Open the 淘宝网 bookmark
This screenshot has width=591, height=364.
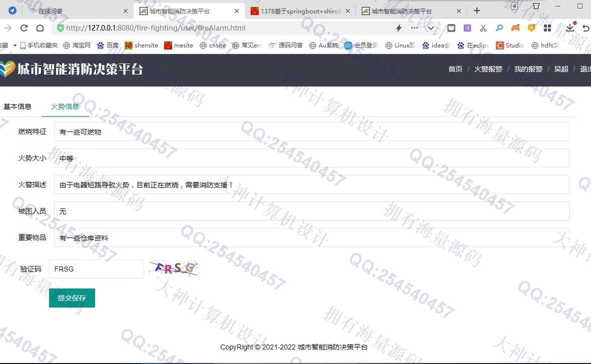point(77,45)
